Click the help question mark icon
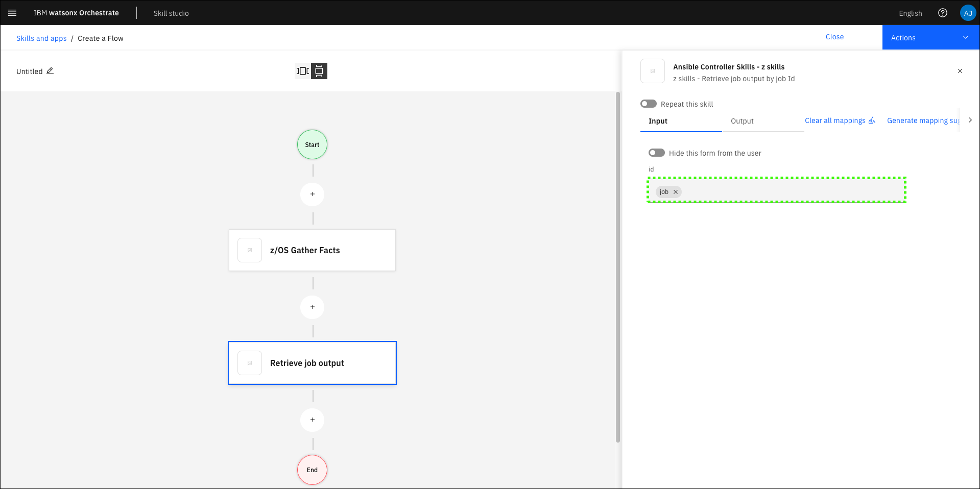The height and width of the screenshot is (489, 980). (942, 13)
